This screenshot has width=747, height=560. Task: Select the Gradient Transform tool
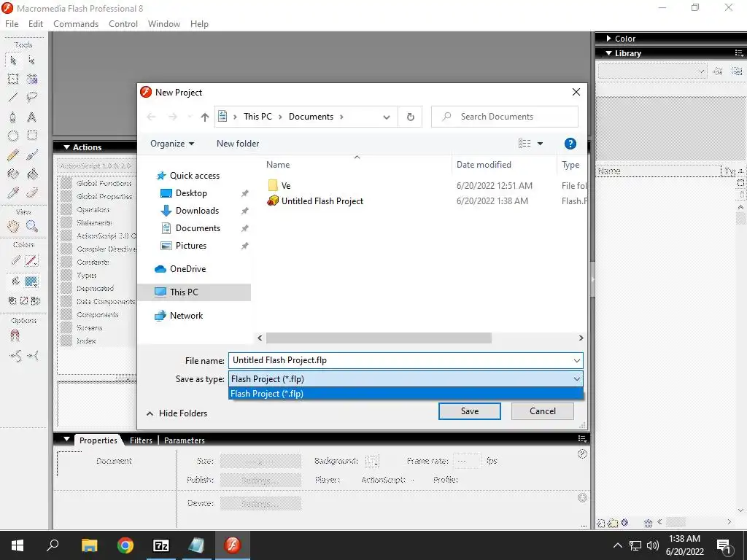[x=32, y=79]
